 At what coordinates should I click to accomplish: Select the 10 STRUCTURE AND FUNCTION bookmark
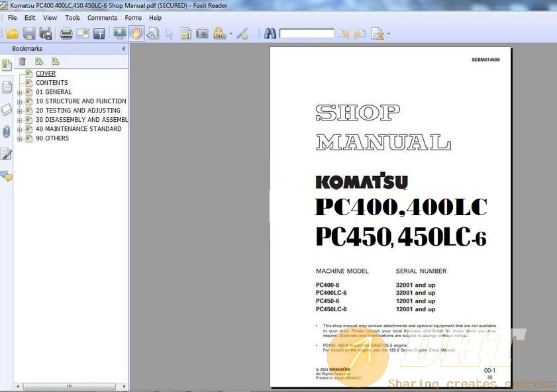click(81, 101)
